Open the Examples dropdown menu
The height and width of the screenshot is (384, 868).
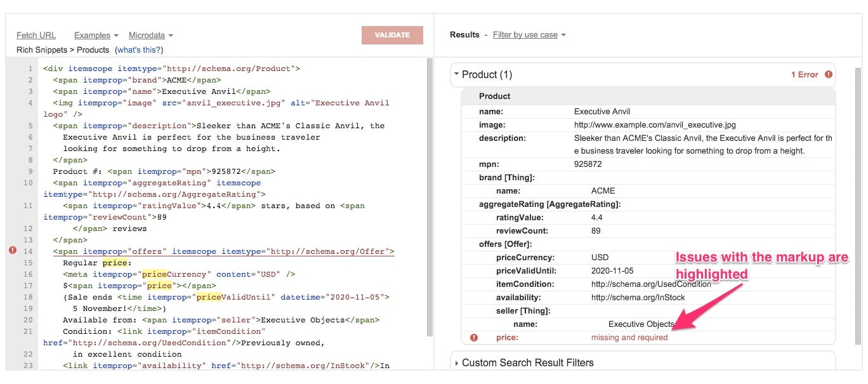96,36
